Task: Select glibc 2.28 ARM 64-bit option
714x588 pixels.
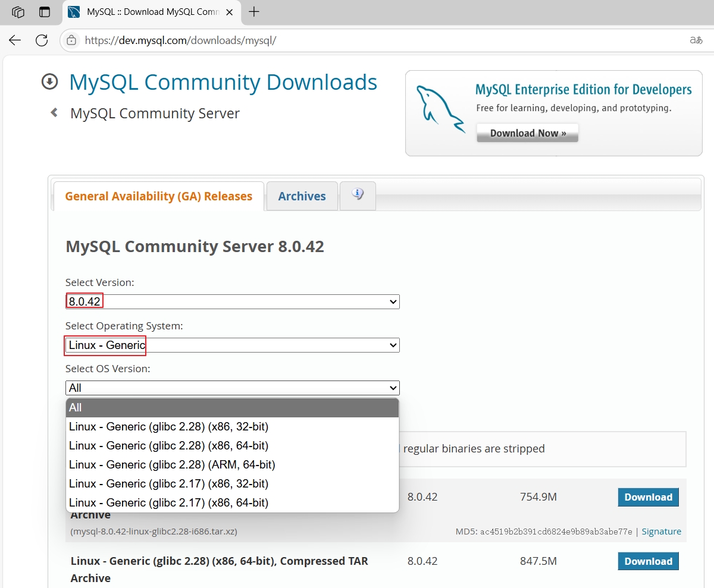Action: [x=232, y=465]
